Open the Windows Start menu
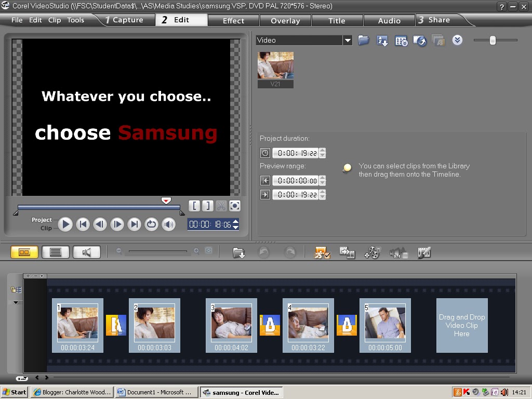Viewport: 532px width, 399px height. 14,392
